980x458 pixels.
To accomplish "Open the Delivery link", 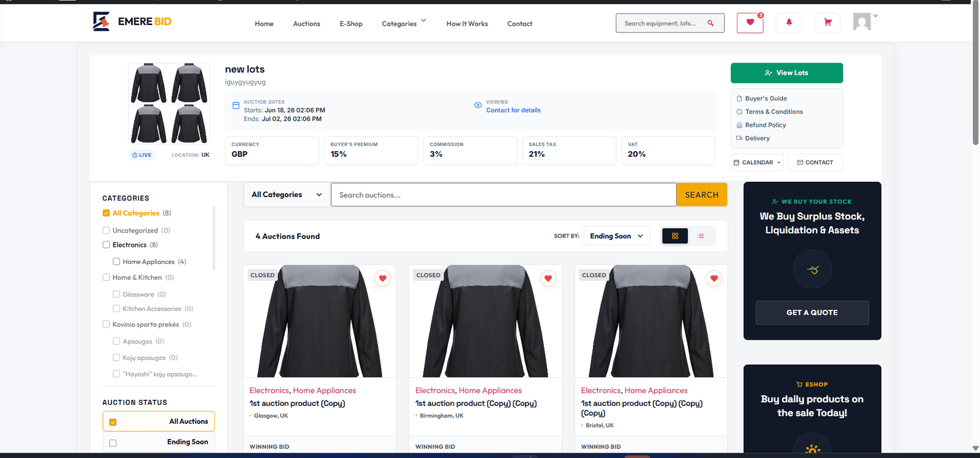I will 757,138.
